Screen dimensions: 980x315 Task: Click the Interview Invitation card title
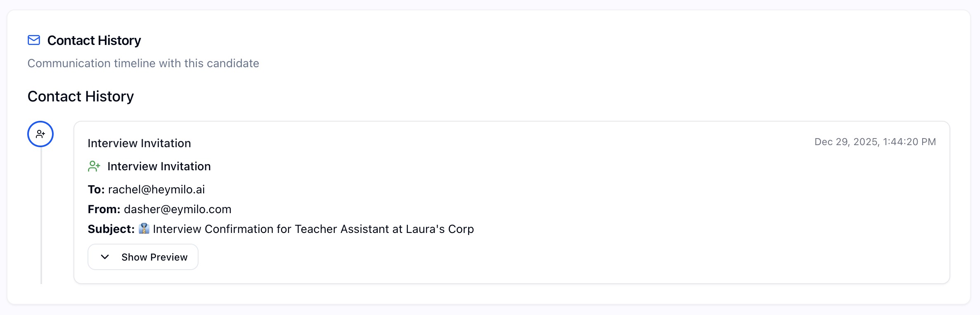tap(139, 143)
